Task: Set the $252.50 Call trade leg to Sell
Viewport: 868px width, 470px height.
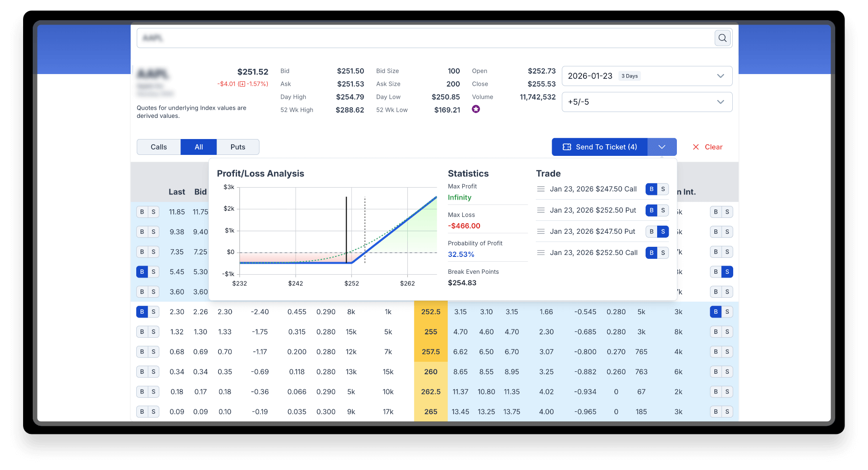Action: [663, 253]
